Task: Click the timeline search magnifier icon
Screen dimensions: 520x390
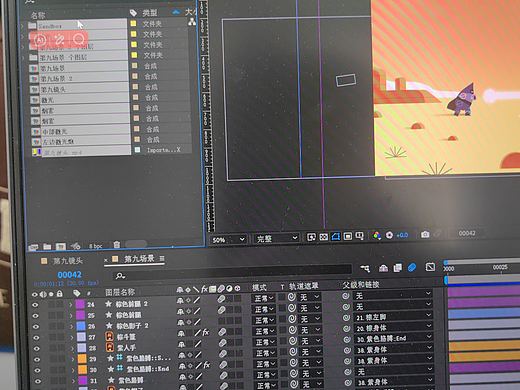Action: tap(120, 276)
